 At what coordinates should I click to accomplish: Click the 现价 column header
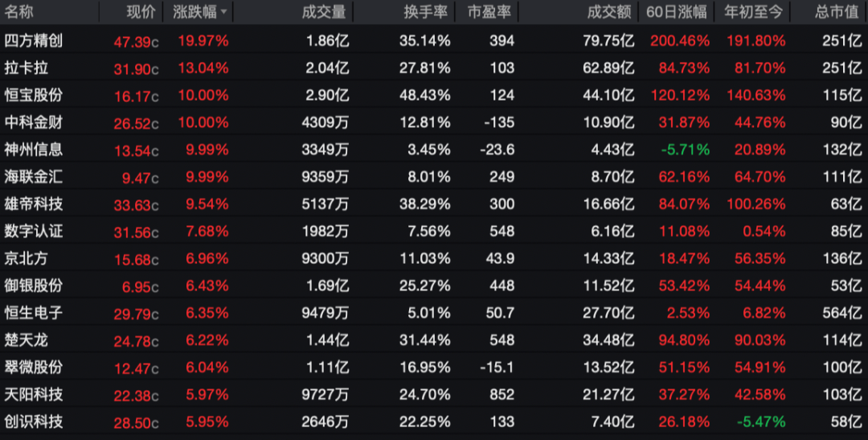[141, 12]
